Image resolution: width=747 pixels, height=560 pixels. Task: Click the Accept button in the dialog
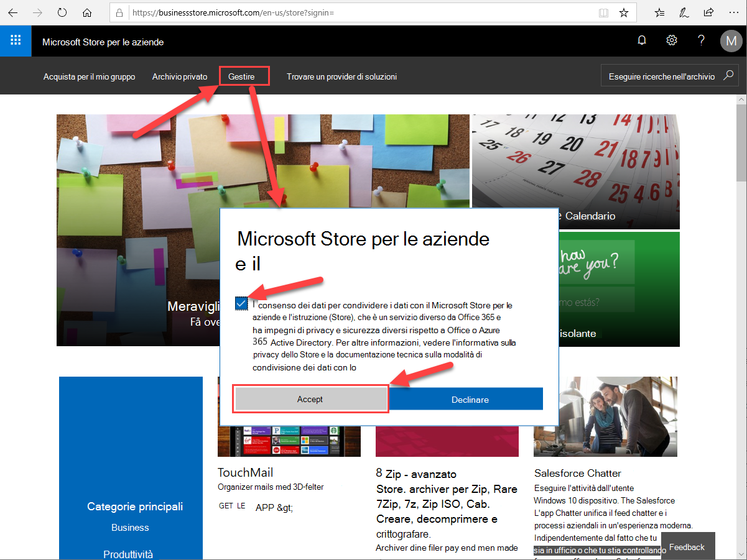(x=310, y=398)
